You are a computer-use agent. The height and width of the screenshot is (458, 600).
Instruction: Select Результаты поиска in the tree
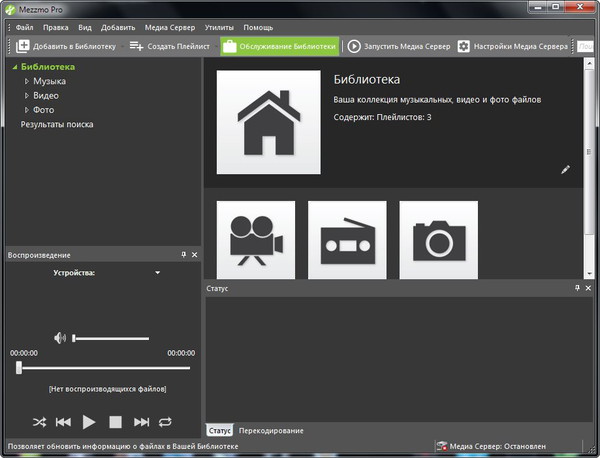(x=57, y=124)
